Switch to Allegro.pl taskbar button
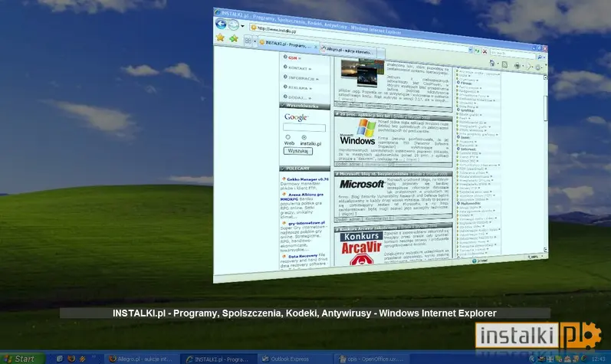 tap(143, 359)
